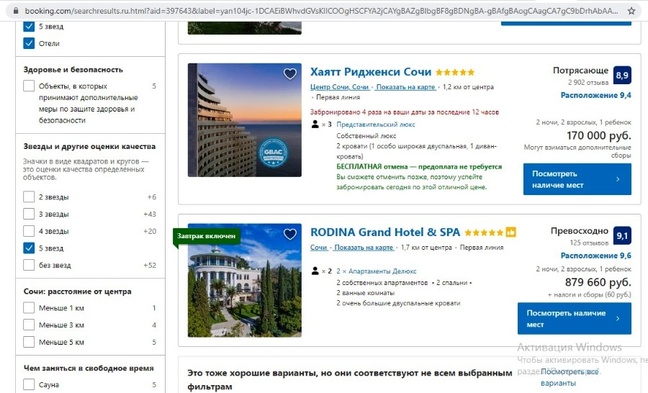Save RODINA Grand Hotel with heart icon
This screenshot has width=648, height=393.
click(x=290, y=234)
